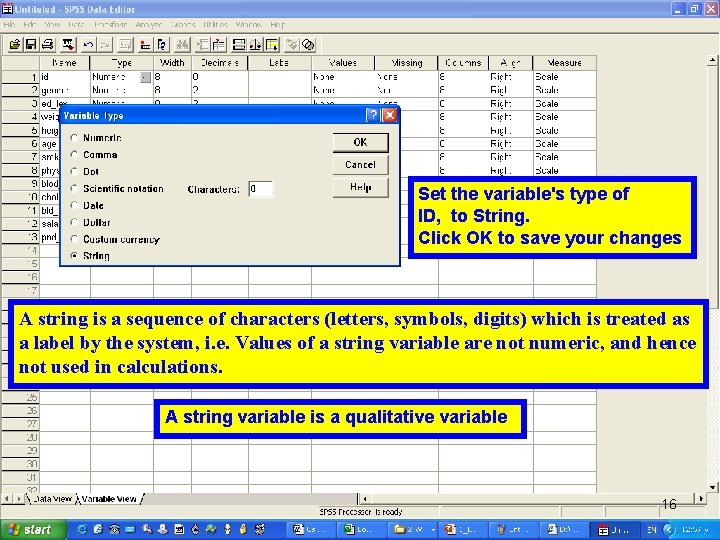
Task: Click the Save File toolbar icon
Action: [31, 45]
